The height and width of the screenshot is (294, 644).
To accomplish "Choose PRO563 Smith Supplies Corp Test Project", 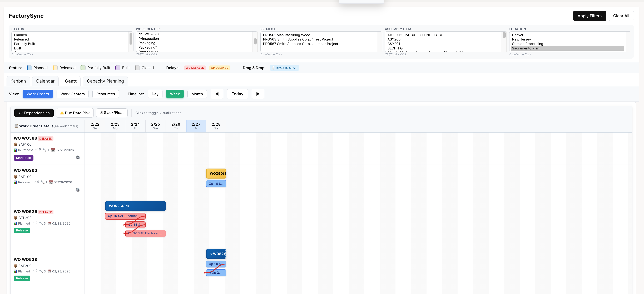I will [x=298, y=39].
